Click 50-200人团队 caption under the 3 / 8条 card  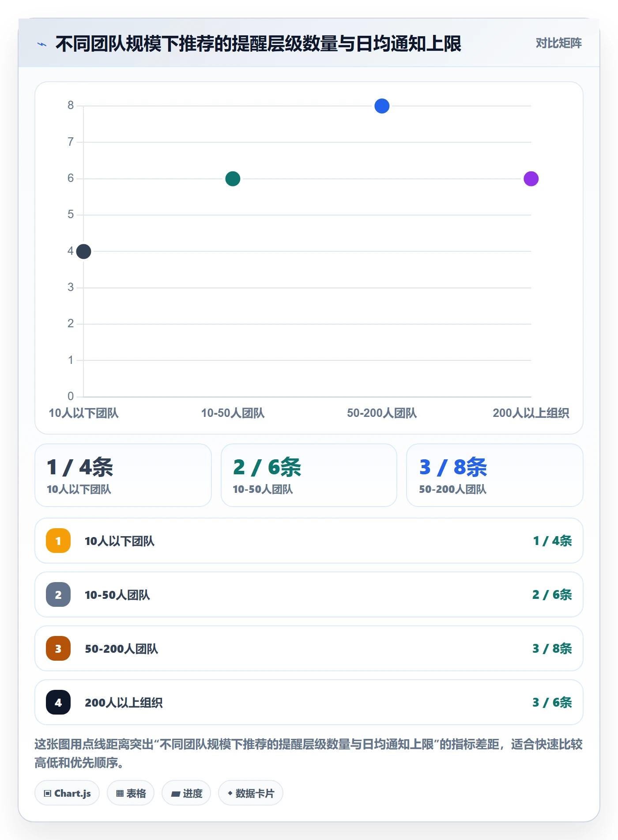[452, 489]
